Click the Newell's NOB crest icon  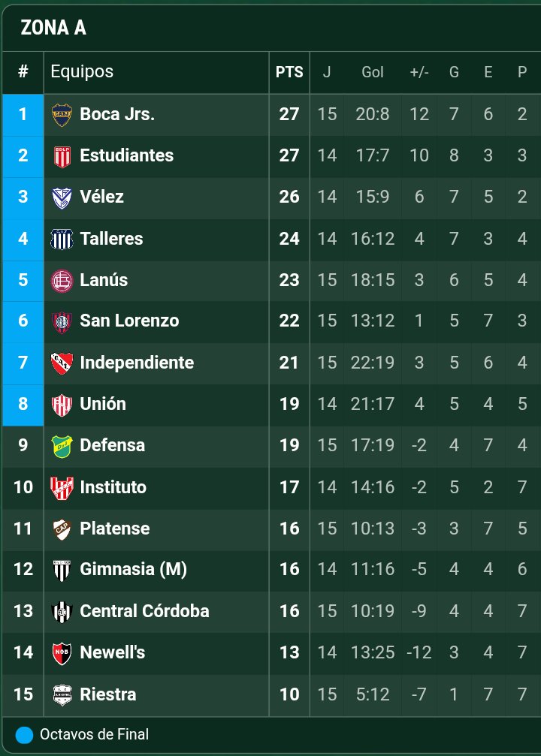(x=61, y=653)
